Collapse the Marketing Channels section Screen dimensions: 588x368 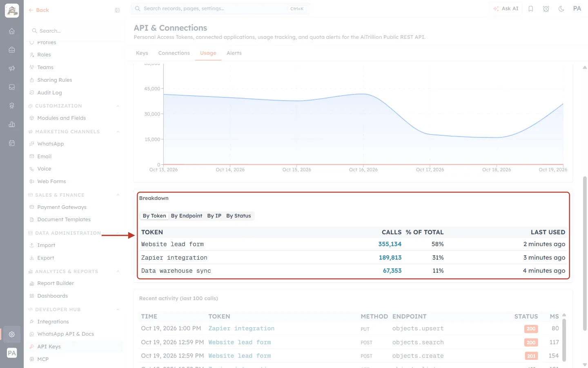tap(118, 132)
